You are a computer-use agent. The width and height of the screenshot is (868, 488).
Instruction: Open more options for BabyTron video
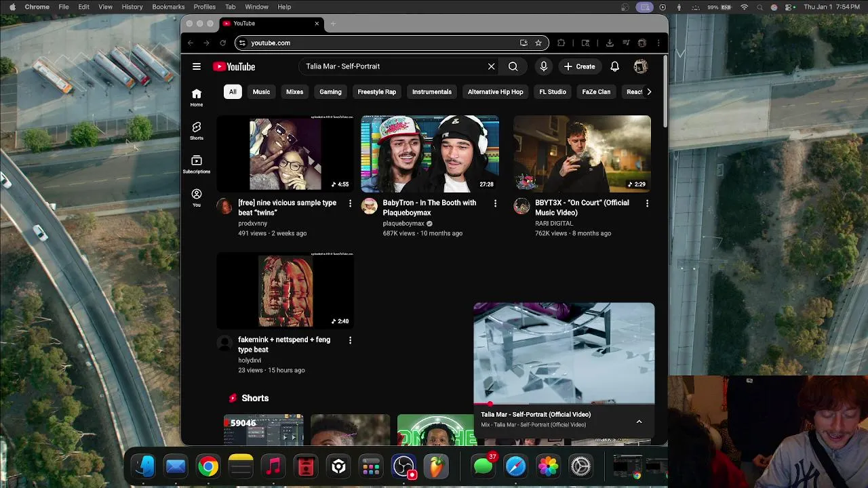point(495,203)
